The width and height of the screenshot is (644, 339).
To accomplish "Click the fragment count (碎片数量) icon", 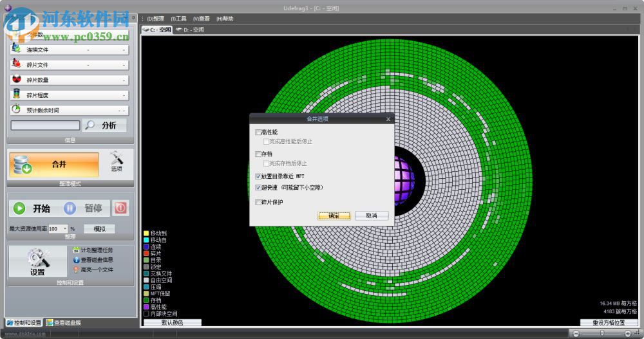I will tap(16, 78).
